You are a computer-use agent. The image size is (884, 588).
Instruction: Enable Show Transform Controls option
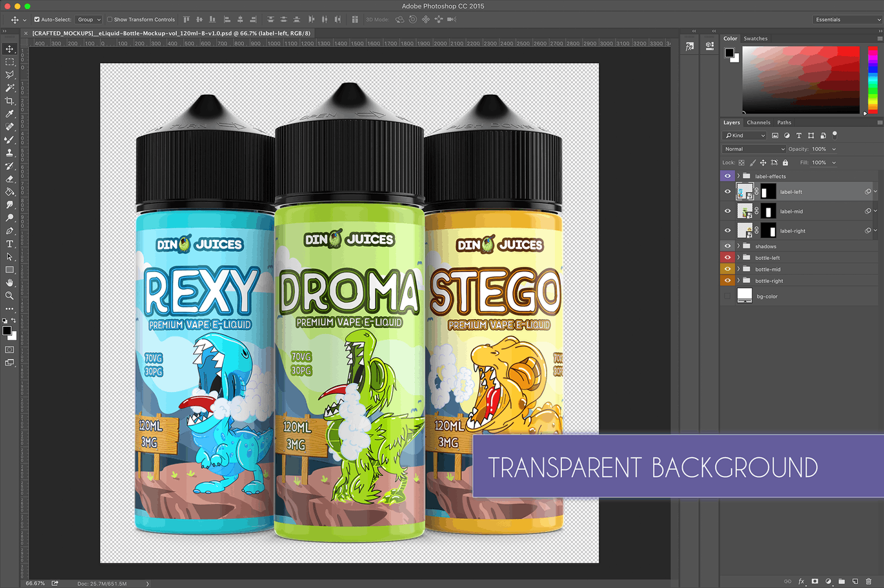point(110,19)
